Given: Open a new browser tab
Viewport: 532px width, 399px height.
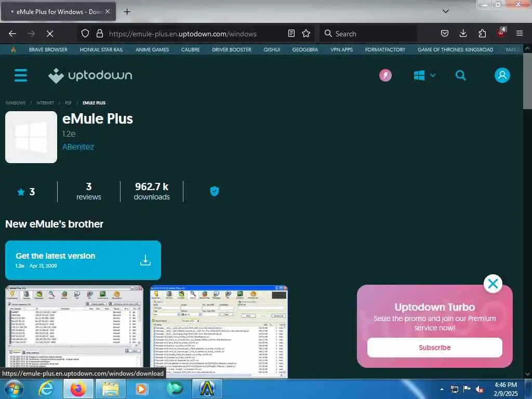Looking at the screenshot, I should click(x=127, y=12).
